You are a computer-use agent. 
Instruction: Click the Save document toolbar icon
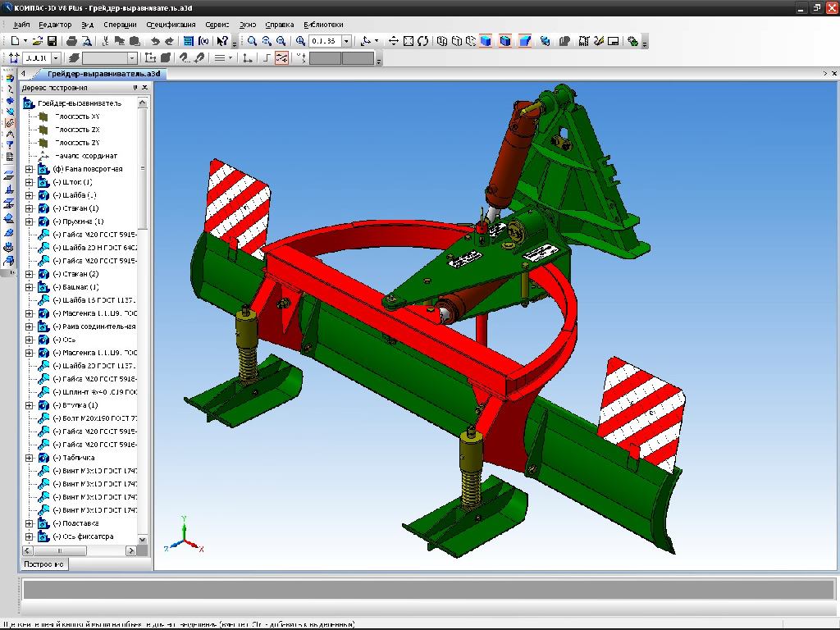(x=52, y=41)
